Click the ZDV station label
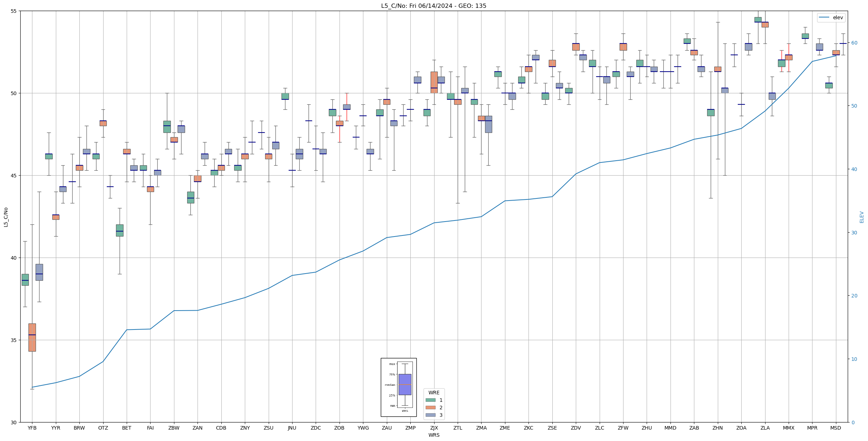This screenshot has height=441, width=868. pyautogui.click(x=575, y=428)
